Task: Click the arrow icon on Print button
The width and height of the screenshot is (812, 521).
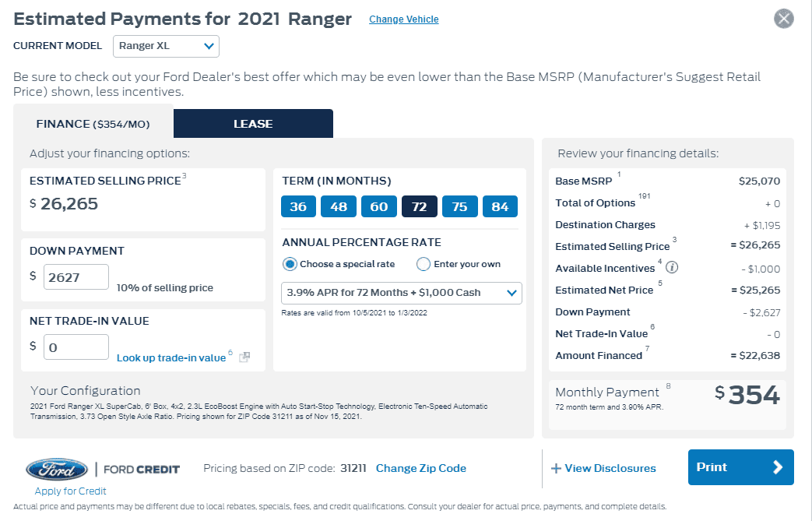Action: 777,467
